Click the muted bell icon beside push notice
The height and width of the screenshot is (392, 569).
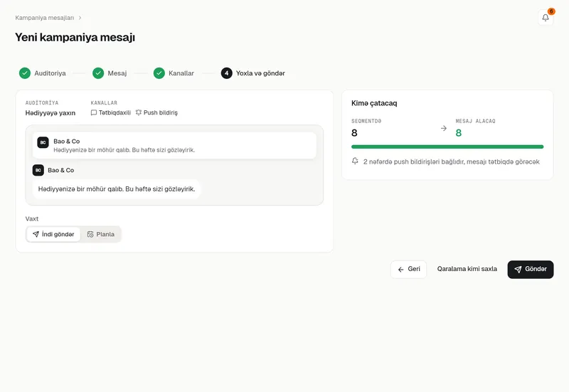(x=355, y=161)
